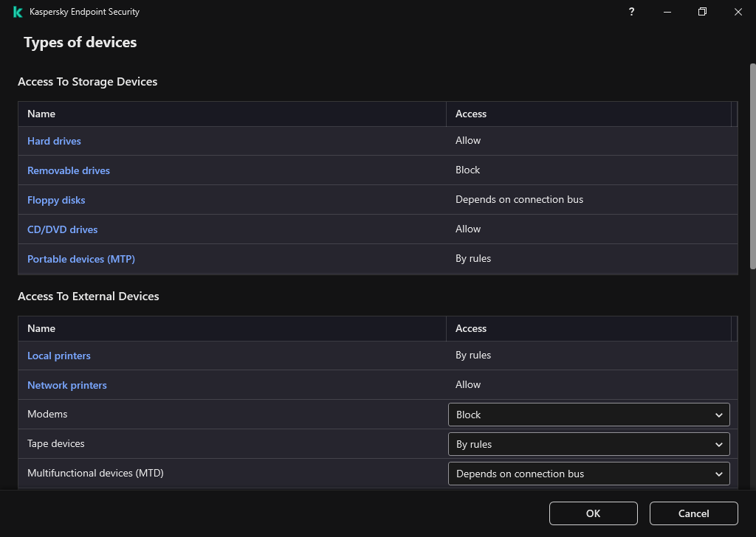Image resolution: width=756 pixels, height=537 pixels.
Task: Open Multifunctional devices access dropdown
Action: (x=588, y=474)
